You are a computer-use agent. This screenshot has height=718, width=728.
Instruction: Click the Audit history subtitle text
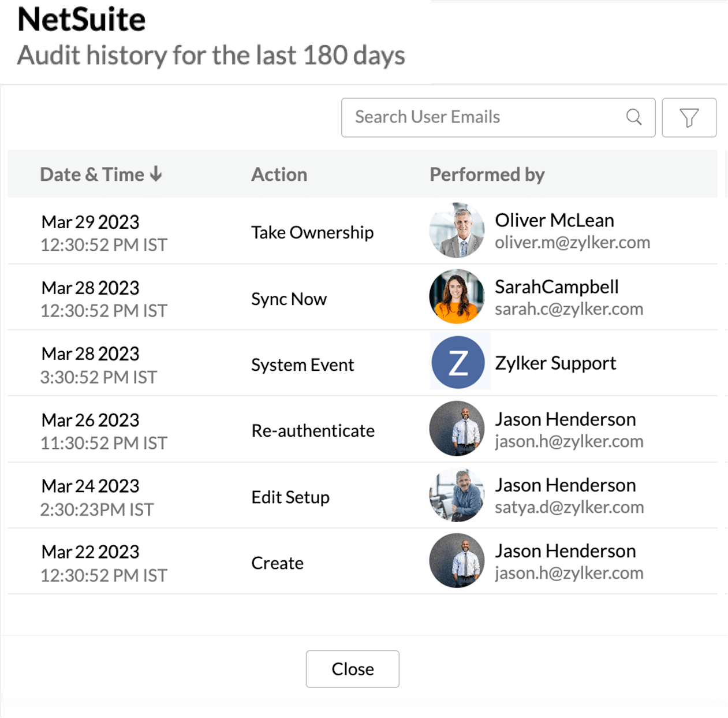pyautogui.click(x=211, y=56)
